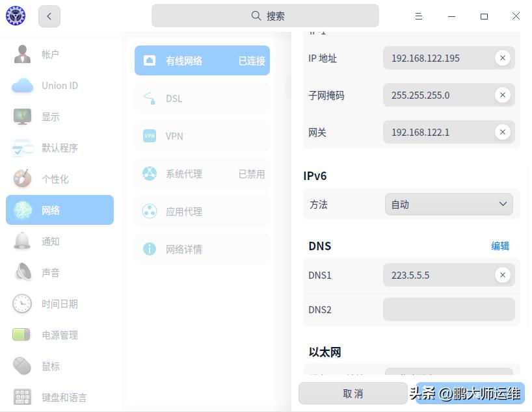Edit DNS via 编辑 link
The width and height of the screenshot is (532, 412).
point(500,246)
